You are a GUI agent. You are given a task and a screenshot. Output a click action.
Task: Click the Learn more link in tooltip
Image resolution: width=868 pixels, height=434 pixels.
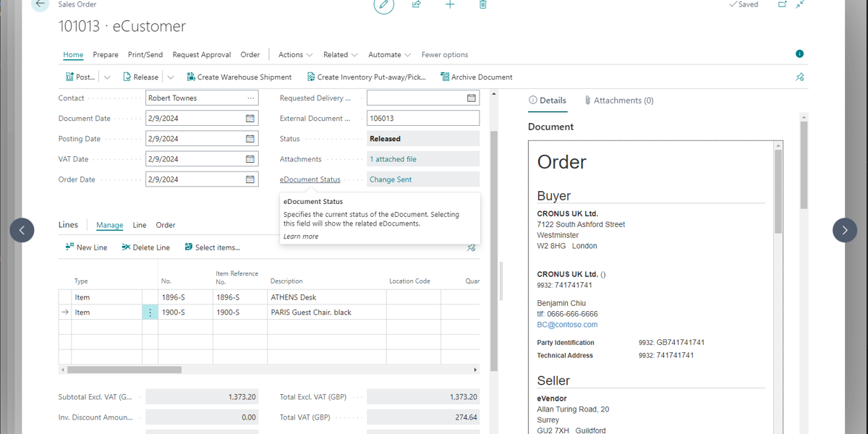[301, 237]
